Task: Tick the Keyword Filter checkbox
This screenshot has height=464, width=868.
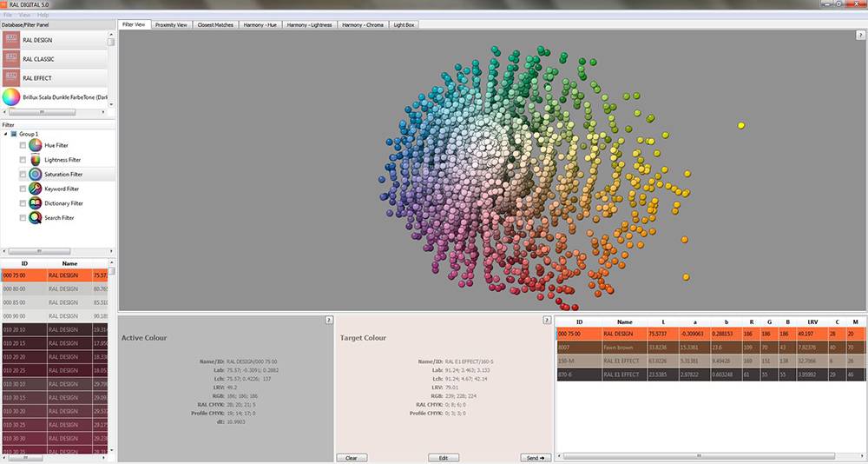Action: pyautogui.click(x=23, y=189)
